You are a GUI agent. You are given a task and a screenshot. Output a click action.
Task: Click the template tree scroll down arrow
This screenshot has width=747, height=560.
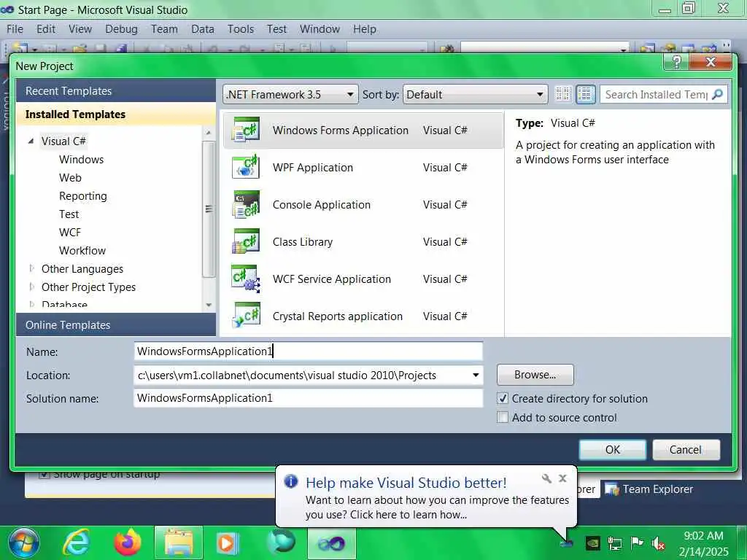pos(209,305)
